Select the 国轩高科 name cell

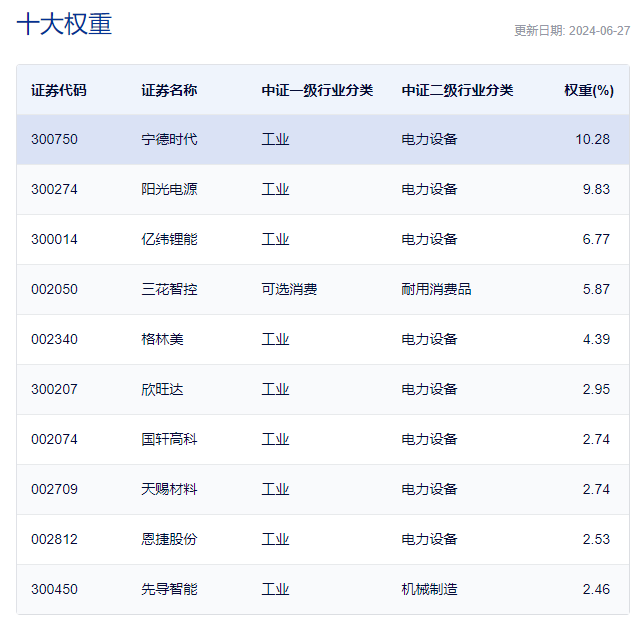pos(169,439)
